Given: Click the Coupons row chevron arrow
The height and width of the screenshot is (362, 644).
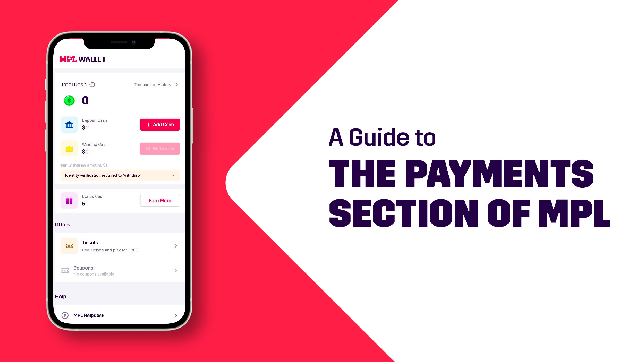Looking at the screenshot, I should click(176, 270).
